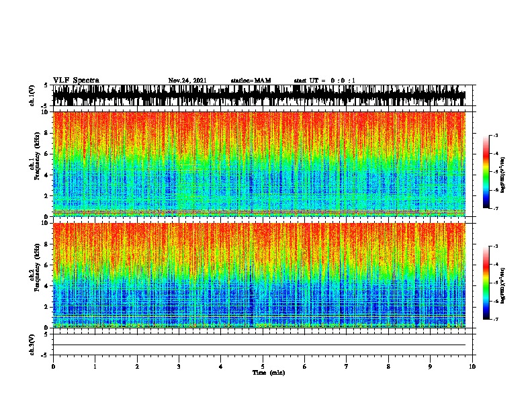Click the "8" kHz tick of ch.2 spectrogram
Viewport: 532px width, 411px height.
click(47, 244)
